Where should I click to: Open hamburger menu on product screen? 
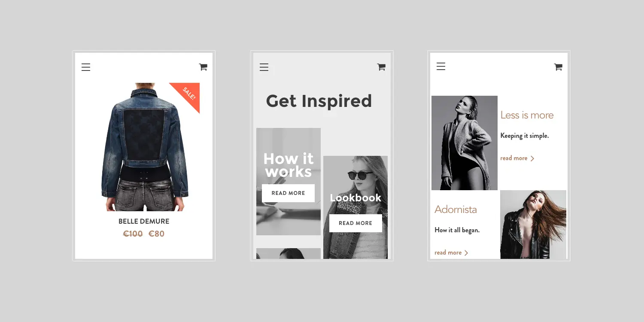86,67
